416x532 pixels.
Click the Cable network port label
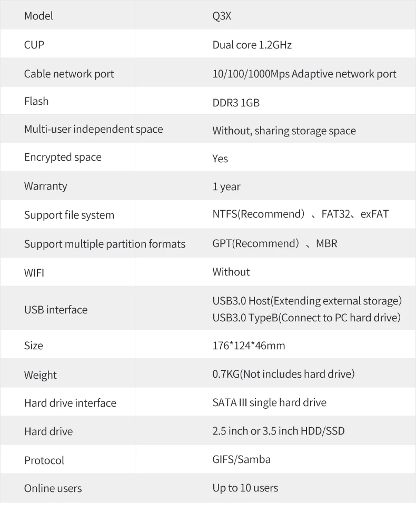(x=69, y=74)
